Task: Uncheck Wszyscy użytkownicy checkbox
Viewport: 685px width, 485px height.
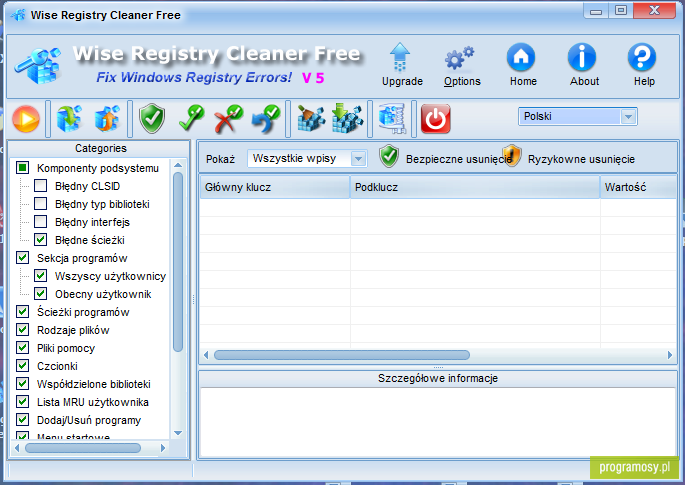Action: pyautogui.click(x=41, y=275)
